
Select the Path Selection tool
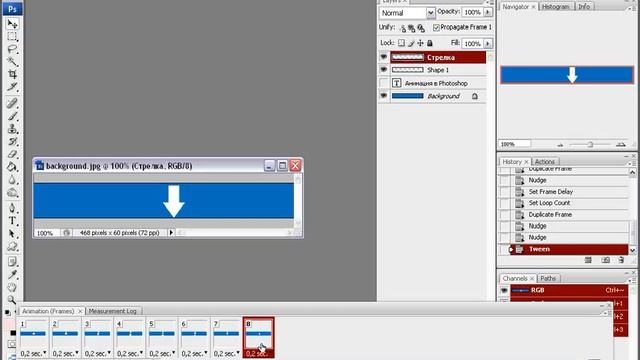(x=12, y=233)
